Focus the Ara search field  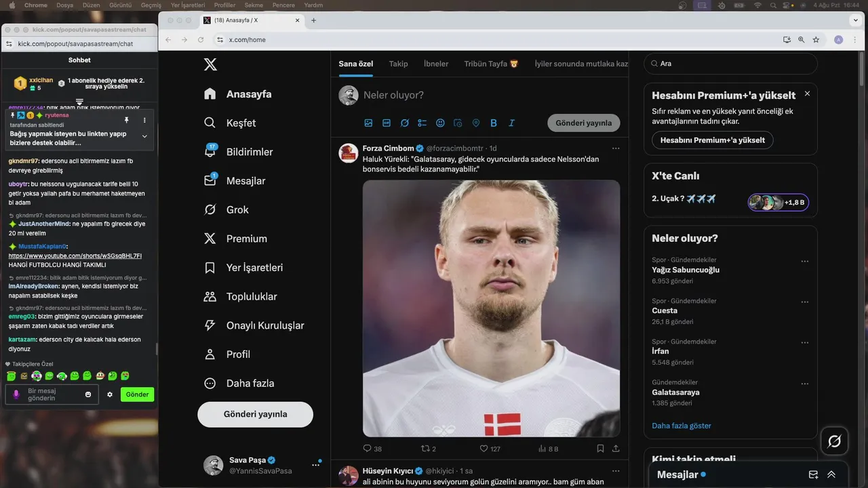(731, 64)
